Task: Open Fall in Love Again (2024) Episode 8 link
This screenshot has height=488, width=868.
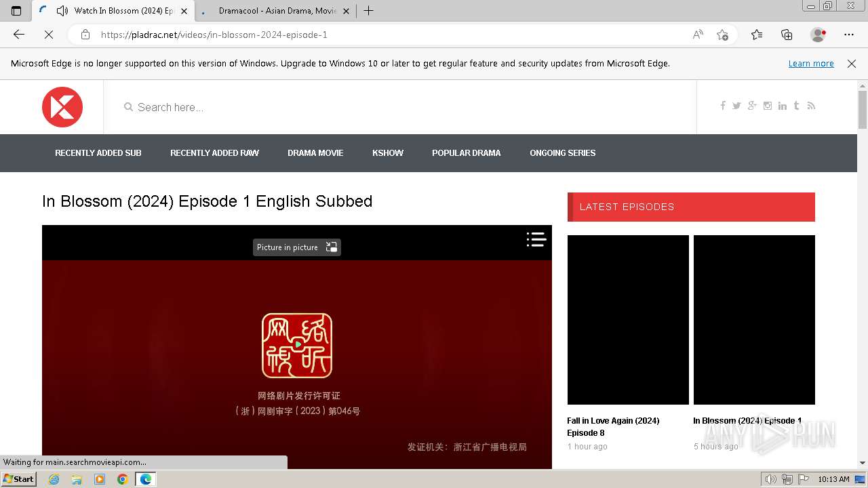Action: (x=614, y=427)
